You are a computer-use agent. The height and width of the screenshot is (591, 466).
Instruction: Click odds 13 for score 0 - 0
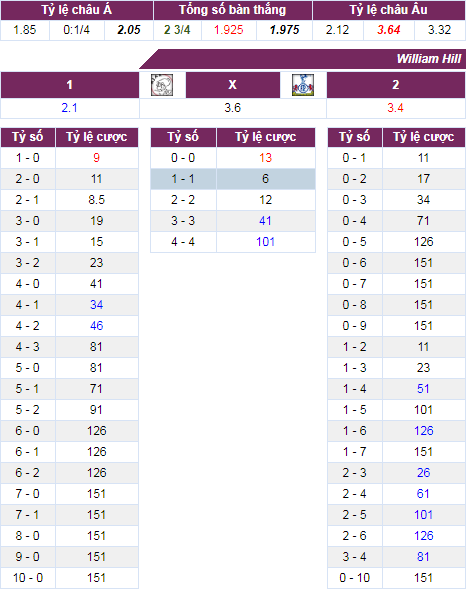point(265,158)
